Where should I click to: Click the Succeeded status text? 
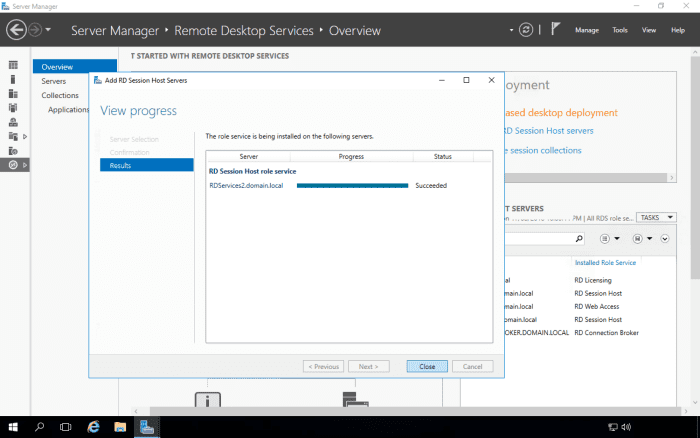coord(431,185)
